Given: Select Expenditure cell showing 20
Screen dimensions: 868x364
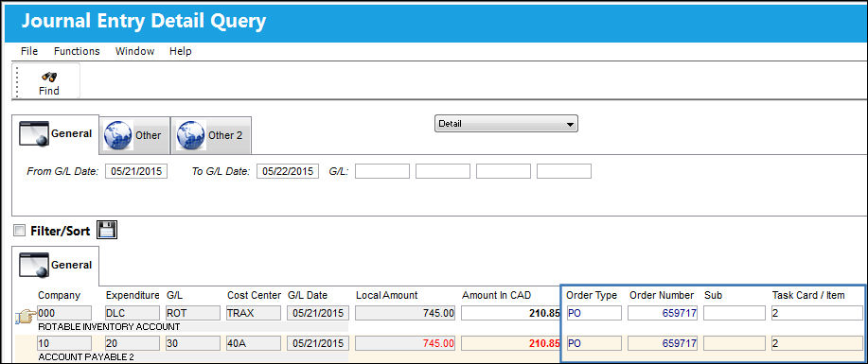Looking at the screenshot, I should click(x=132, y=343).
